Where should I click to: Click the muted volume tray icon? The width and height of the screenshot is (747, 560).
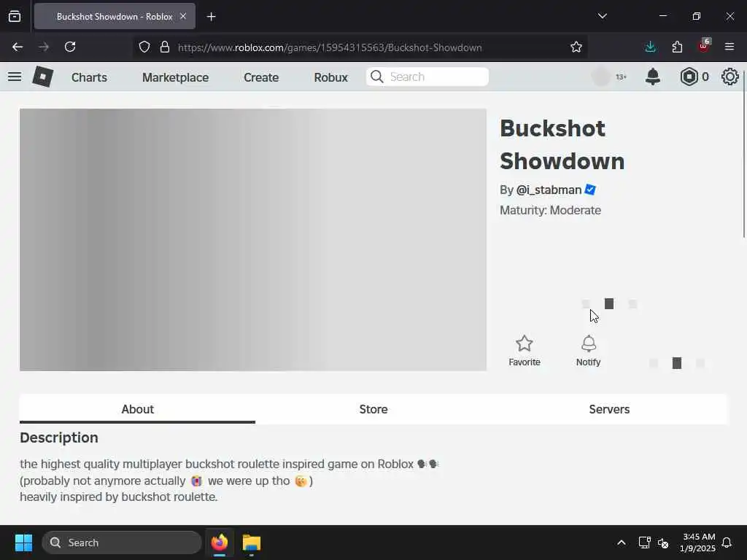[x=662, y=542]
